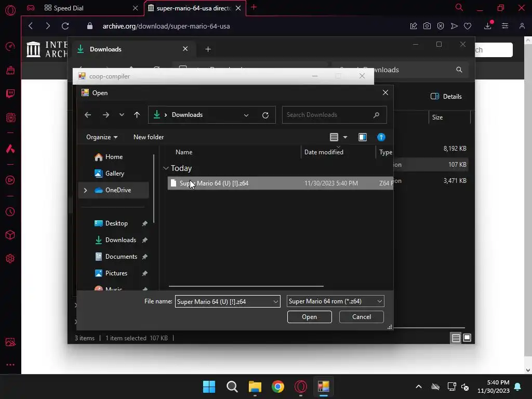The width and height of the screenshot is (532, 399).
Task: Add page to bookmarks heart icon
Action: [x=468, y=26]
